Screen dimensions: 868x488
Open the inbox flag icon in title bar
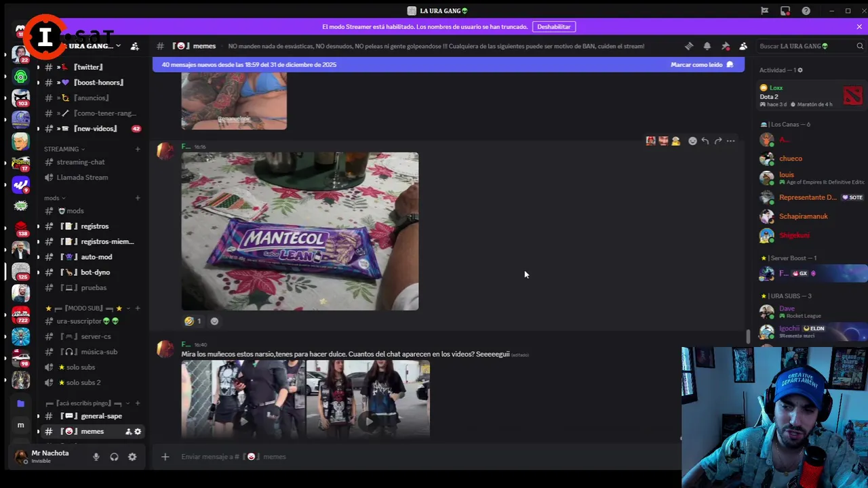(x=764, y=11)
